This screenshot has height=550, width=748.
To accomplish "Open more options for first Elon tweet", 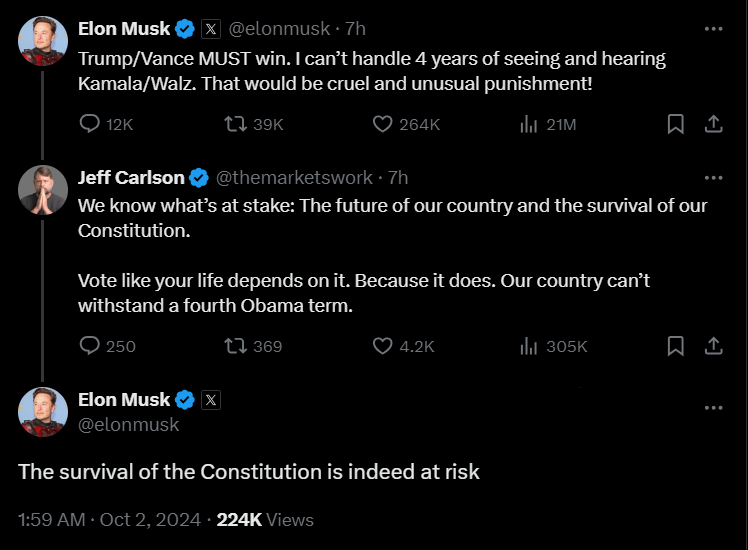I will click(x=713, y=28).
